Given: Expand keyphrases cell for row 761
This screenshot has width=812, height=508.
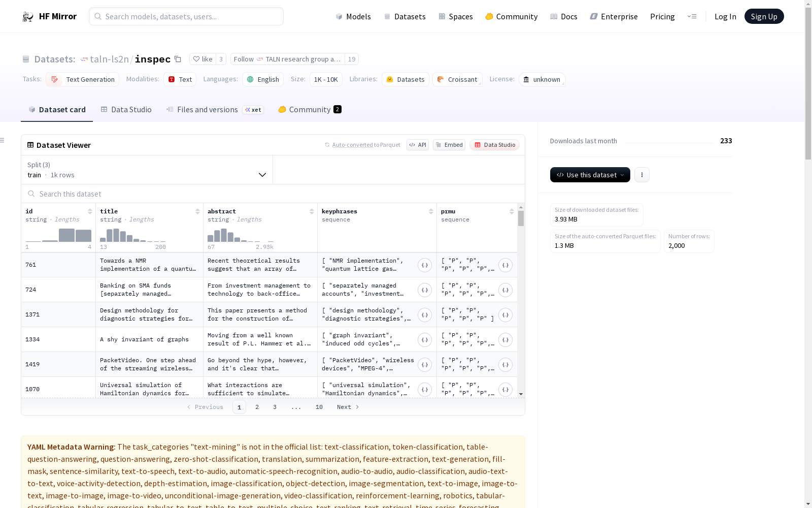Looking at the screenshot, I should point(425,265).
